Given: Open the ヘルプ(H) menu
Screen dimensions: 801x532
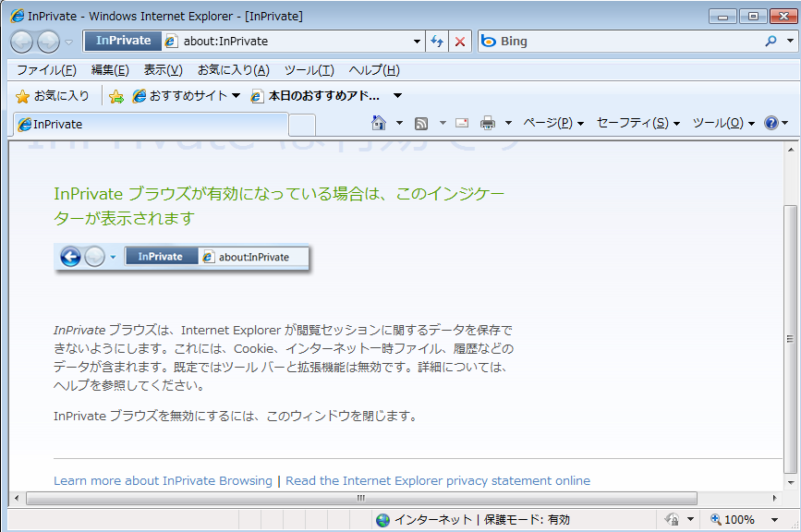Looking at the screenshot, I should tap(374, 70).
